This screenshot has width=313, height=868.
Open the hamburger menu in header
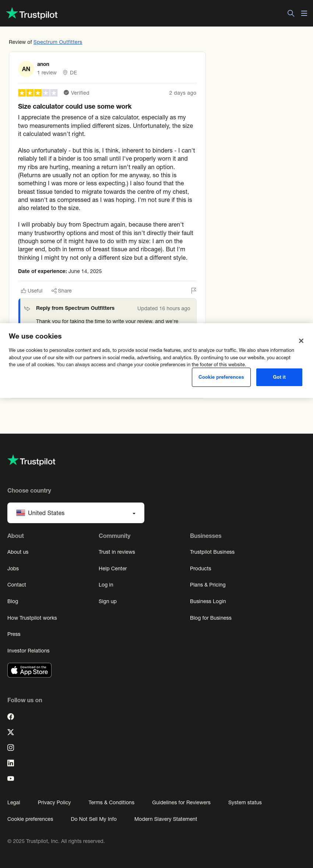[x=304, y=13]
